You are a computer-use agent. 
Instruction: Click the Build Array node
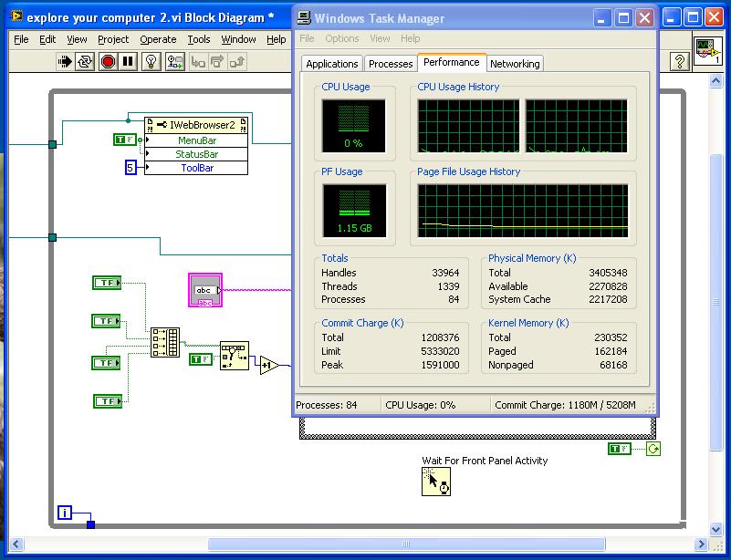pyautogui.click(x=165, y=342)
